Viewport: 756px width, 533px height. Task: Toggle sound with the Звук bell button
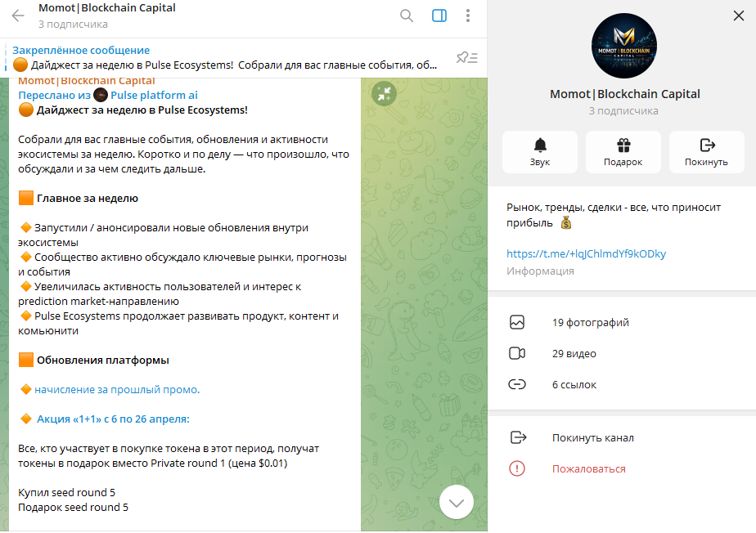pos(540,152)
